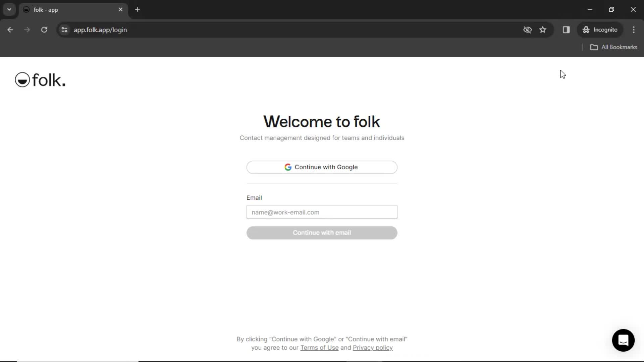The width and height of the screenshot is (644, 362).
Task: Click the chat support widget icon
Action: tap(623, 340)
